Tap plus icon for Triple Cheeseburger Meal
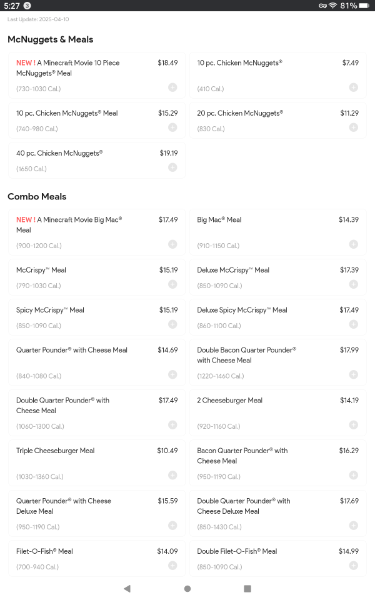Viewport: 375px width, 600px height. (173, 475)
